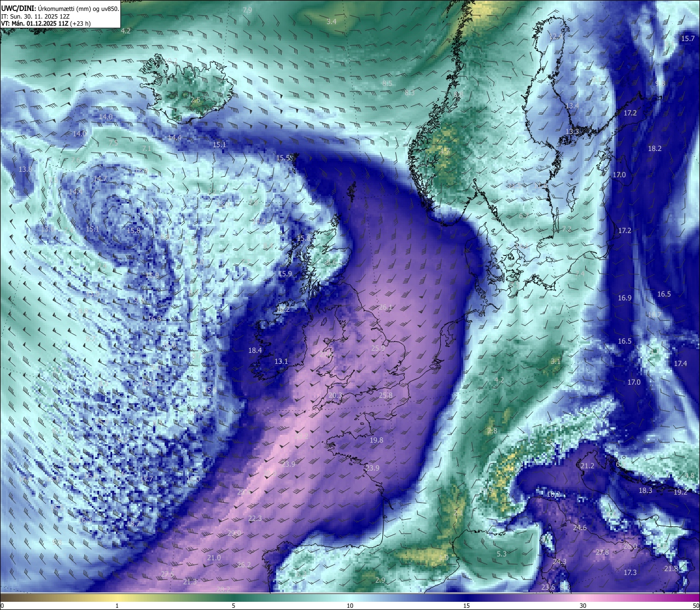The height and width of the screenshot is (610, 700).
Task: Click the 21.0 value off northwest Spain
Action: click(214, 557)
